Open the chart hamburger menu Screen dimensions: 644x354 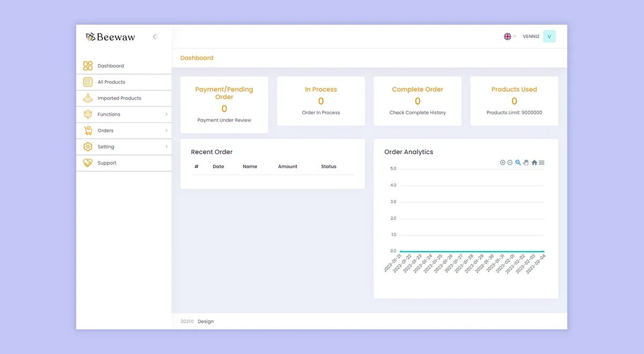click(x=541, y=163)
